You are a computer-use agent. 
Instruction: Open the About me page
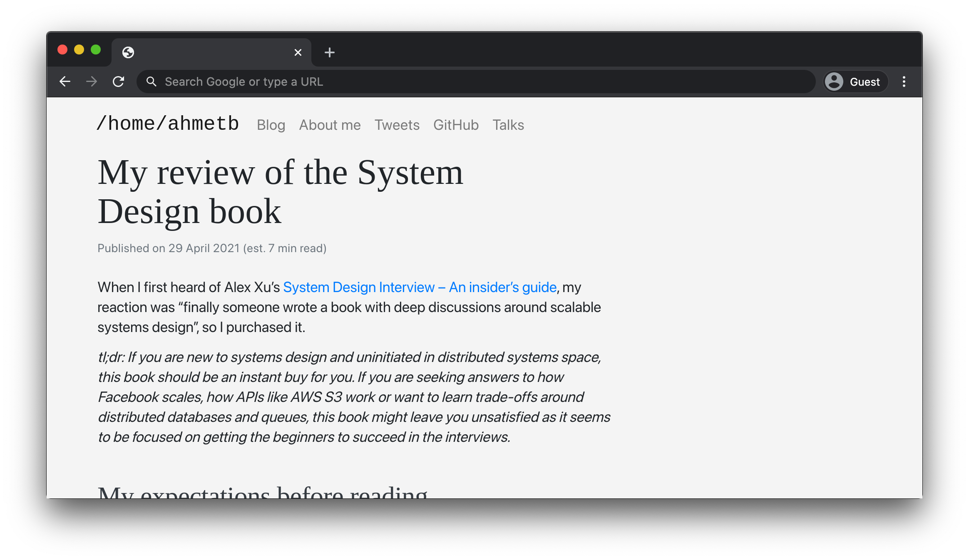click(330, 125)
